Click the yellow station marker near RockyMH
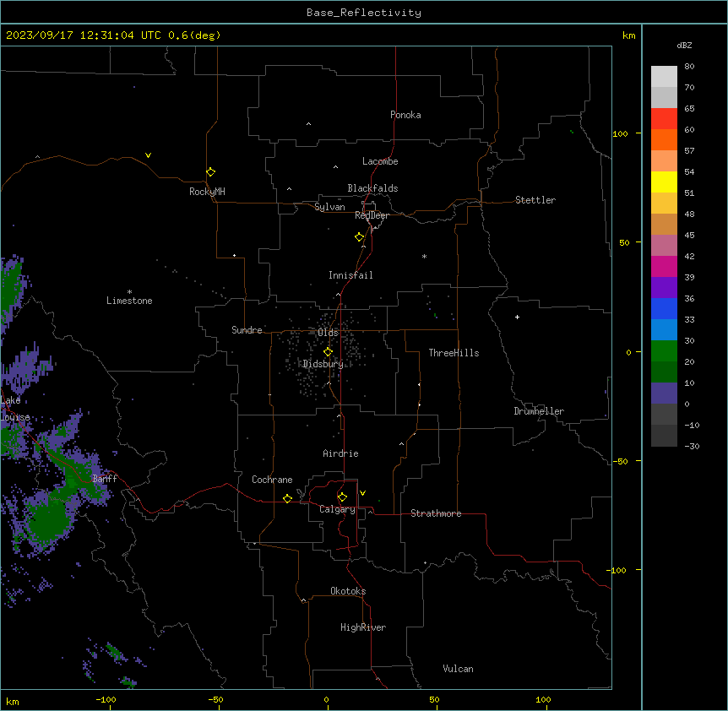728x711 pixels. (211, 172)
